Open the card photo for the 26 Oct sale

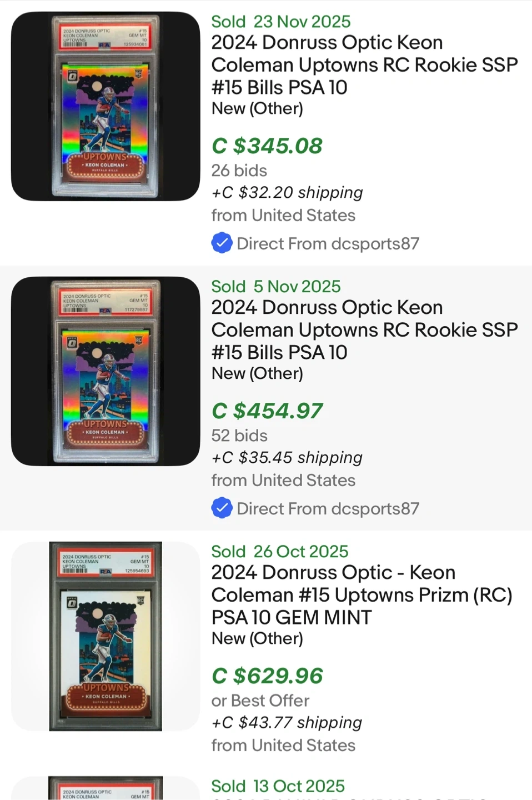(x=106, y=636)
